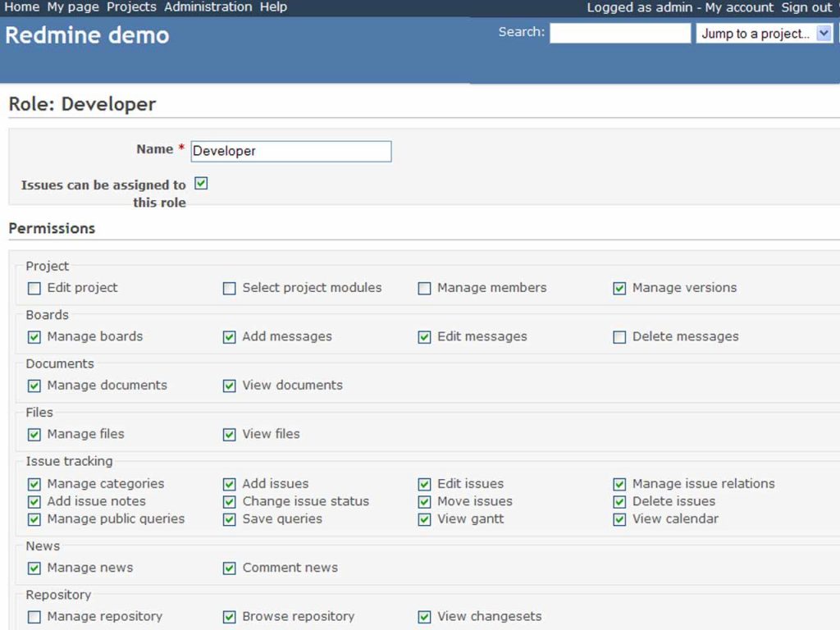
Task: Enable the Delete messages permission
Action: click(x=619, y=336)
